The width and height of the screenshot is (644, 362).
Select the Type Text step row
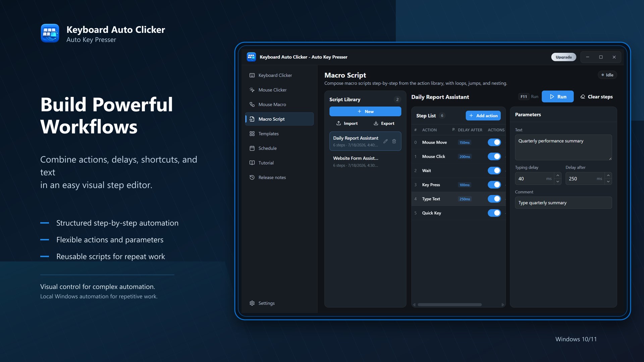click(458, 199)
